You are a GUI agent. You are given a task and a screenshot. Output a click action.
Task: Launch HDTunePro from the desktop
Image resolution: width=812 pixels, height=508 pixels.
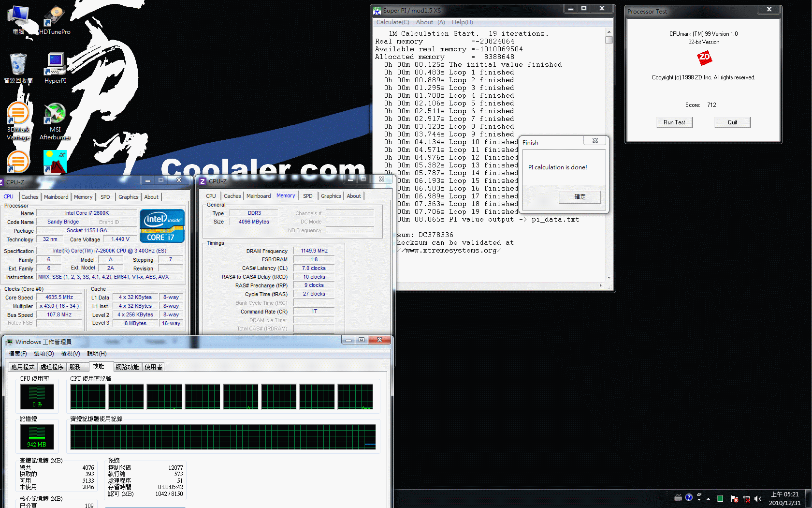pyautogui.click(x=55, y=19)
